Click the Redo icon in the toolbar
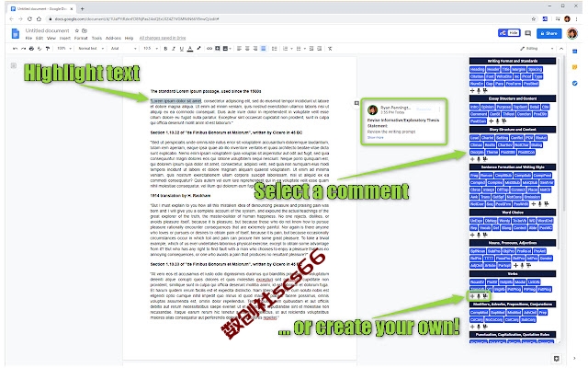588x368 pixels. pyautogui.click(x=23, y=49)
